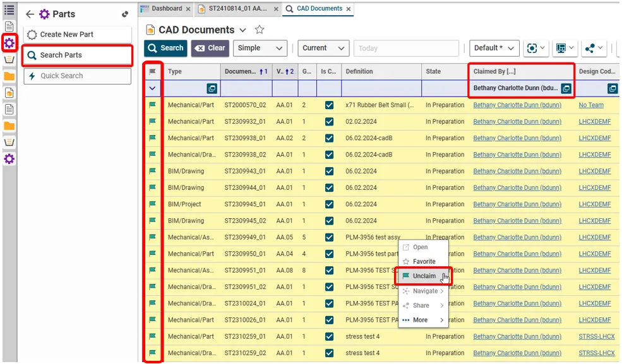
Task: Close the Dashboard tab
Action: [188, 9]
